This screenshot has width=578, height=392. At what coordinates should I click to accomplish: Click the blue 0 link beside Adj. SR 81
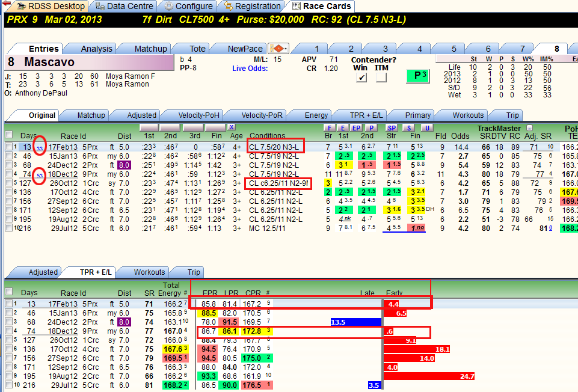pyautogui.click(x=550, y=228)
